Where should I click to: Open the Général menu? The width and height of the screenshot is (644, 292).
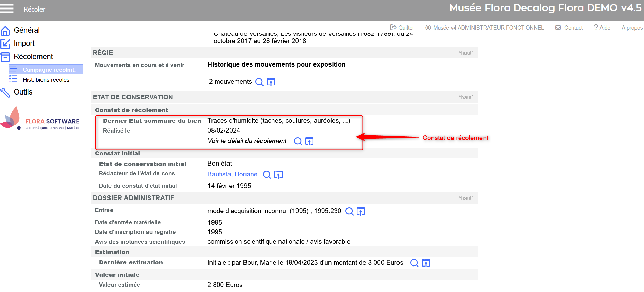click(27, 30)
